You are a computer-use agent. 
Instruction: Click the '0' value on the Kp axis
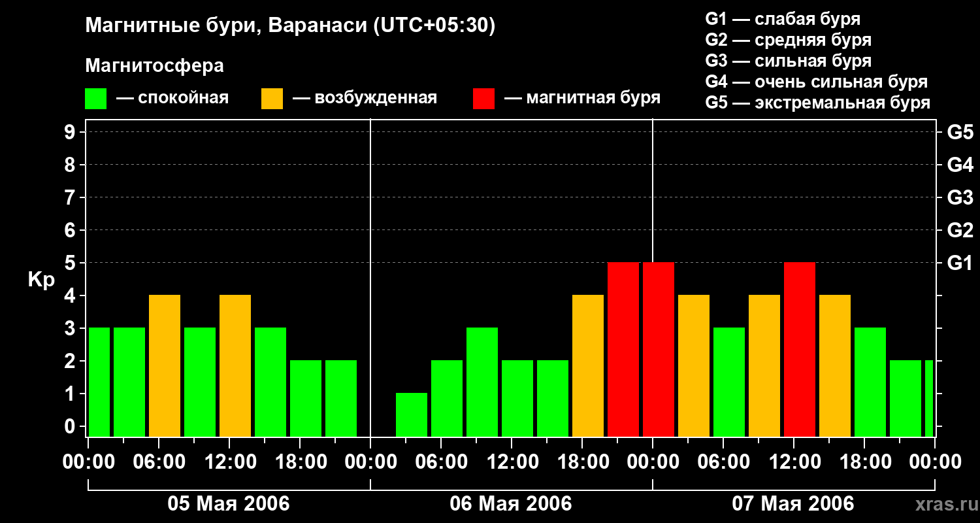(71, 426)
